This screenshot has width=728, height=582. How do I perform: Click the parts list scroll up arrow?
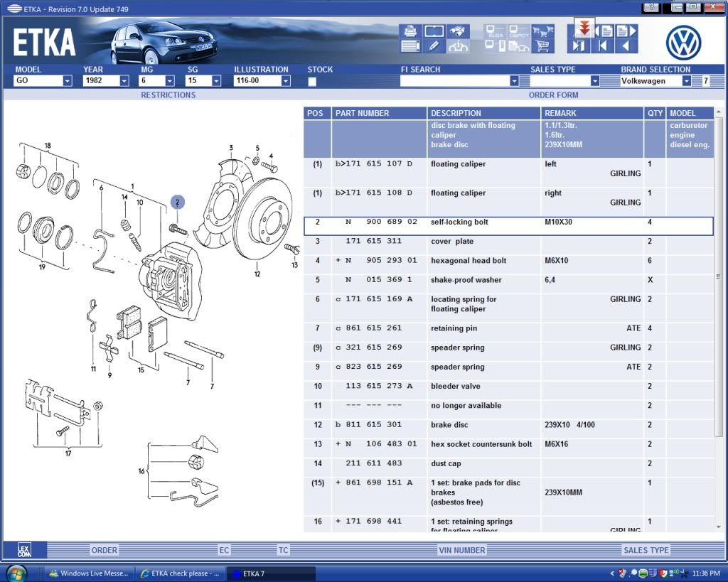click(x=719, y=112)
